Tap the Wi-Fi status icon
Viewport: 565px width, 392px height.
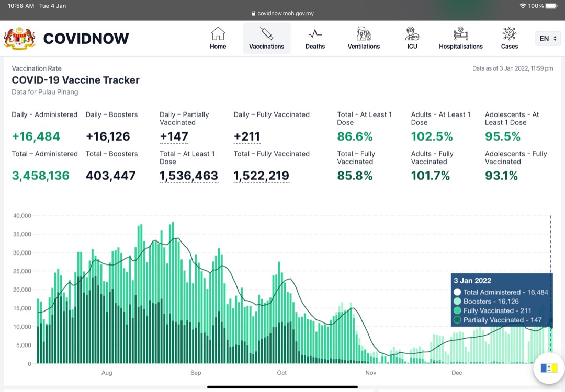tap(523, 6)
